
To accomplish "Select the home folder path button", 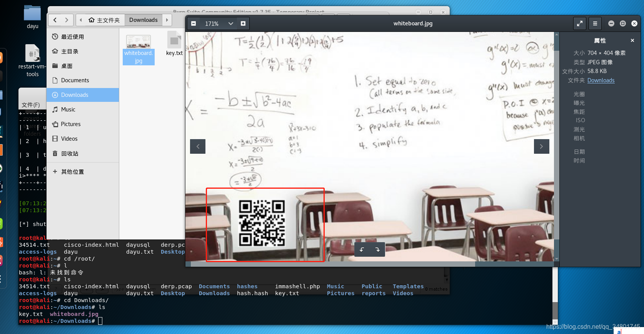I will [104, 20].
